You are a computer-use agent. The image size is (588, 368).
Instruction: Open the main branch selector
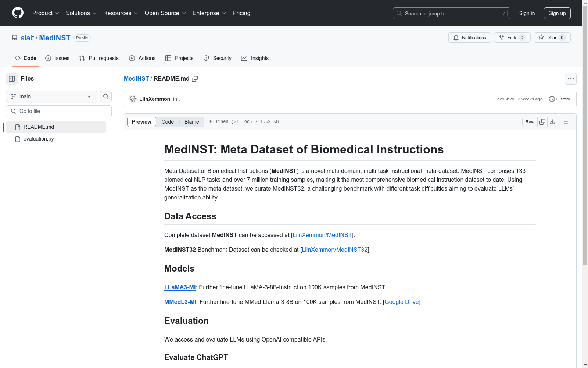[51, 96]
